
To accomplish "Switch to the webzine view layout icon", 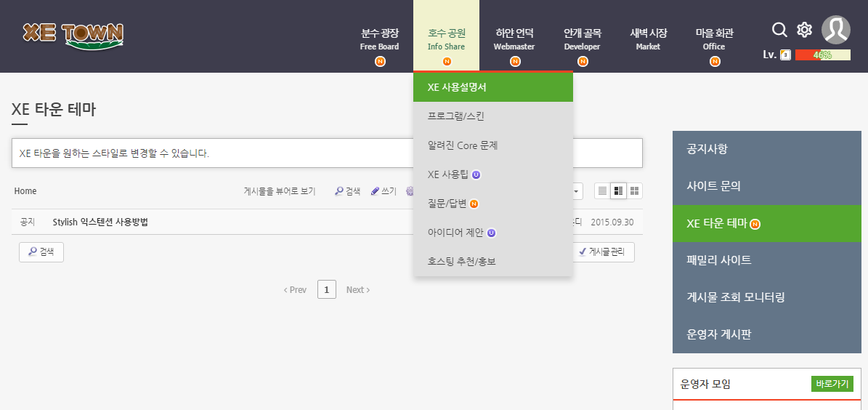I will (618, 191).
